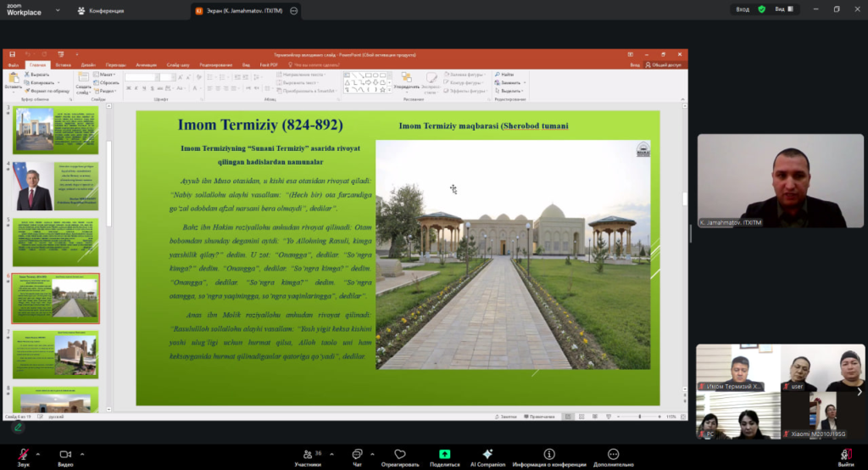Open the Участники participants panel

[x=307, y=455]
